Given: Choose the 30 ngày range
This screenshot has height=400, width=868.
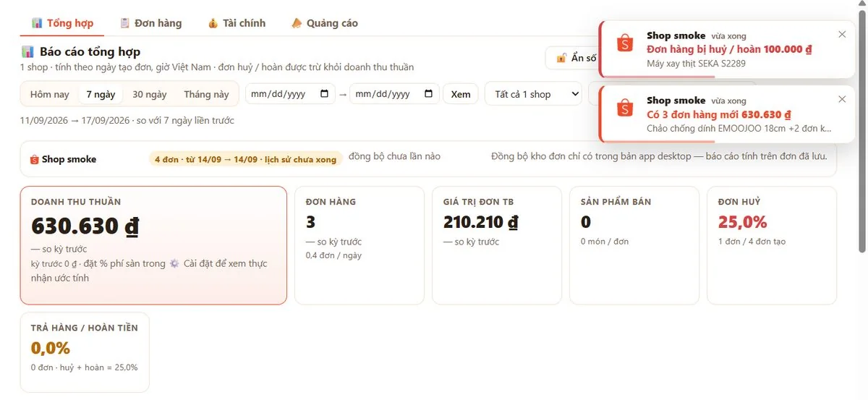Looking at the screenshot, I should click(150, 94).
